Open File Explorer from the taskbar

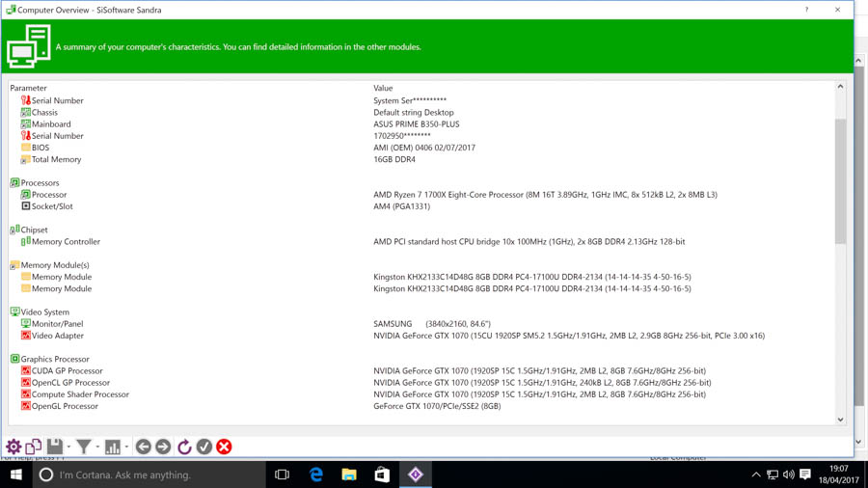(349, 474)
